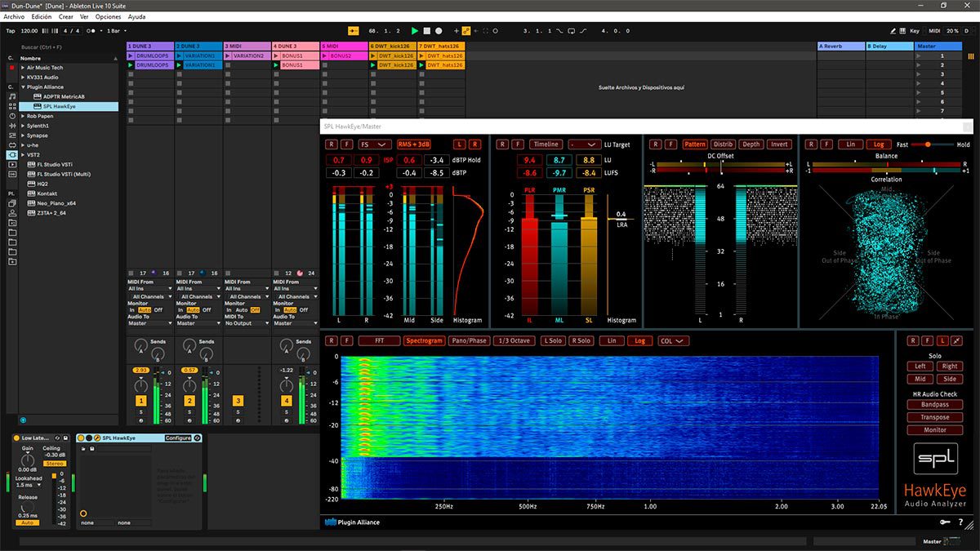Click the blue plus icon below the browser
980x551 pixels.
pyautogui.click(x=23, y=420)
